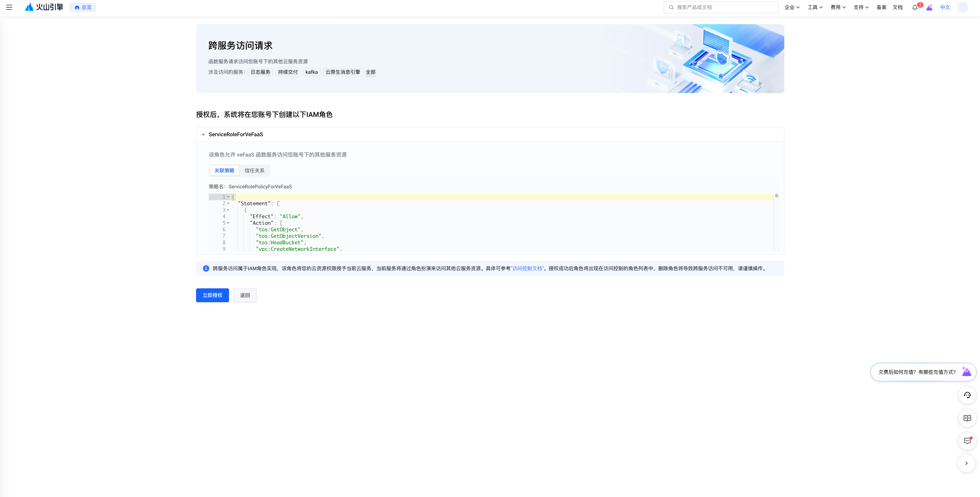Open the notifications bell
The image size is (980, 497).
coord(915,7)
